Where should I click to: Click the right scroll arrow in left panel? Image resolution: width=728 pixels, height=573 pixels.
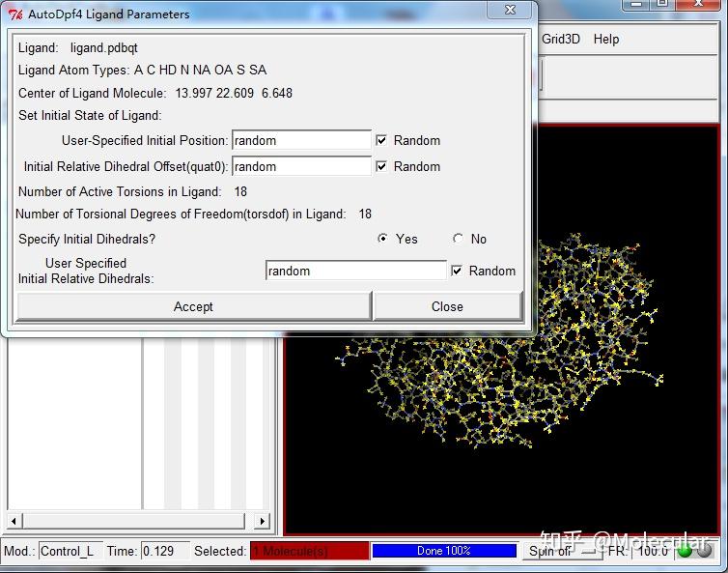262,521
